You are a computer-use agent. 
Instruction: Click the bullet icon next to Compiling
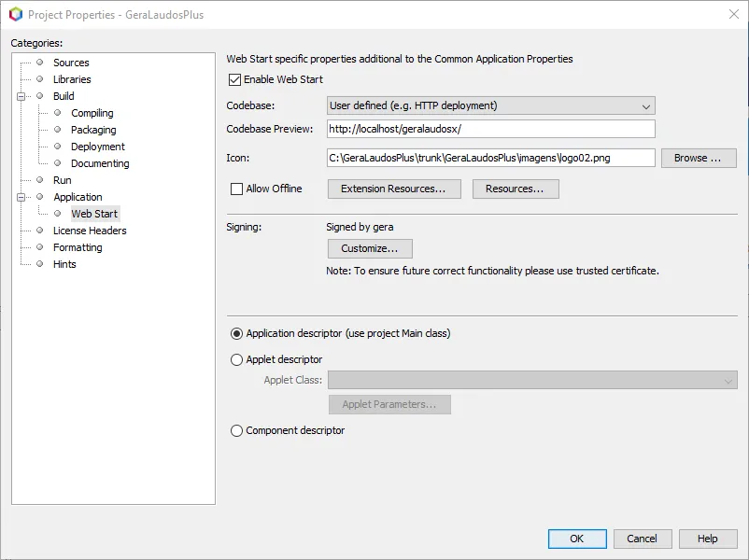(58, 113)
